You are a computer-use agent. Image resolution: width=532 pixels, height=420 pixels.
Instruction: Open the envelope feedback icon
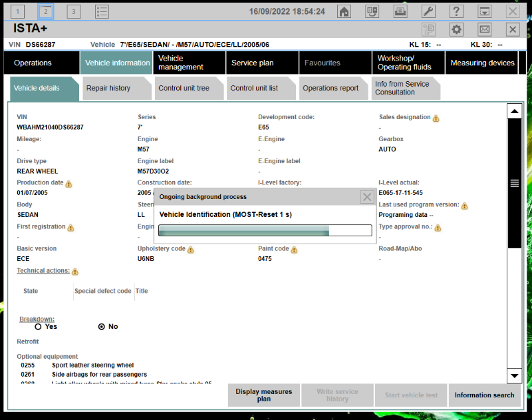pyautogui.click(x=485, y=29)
